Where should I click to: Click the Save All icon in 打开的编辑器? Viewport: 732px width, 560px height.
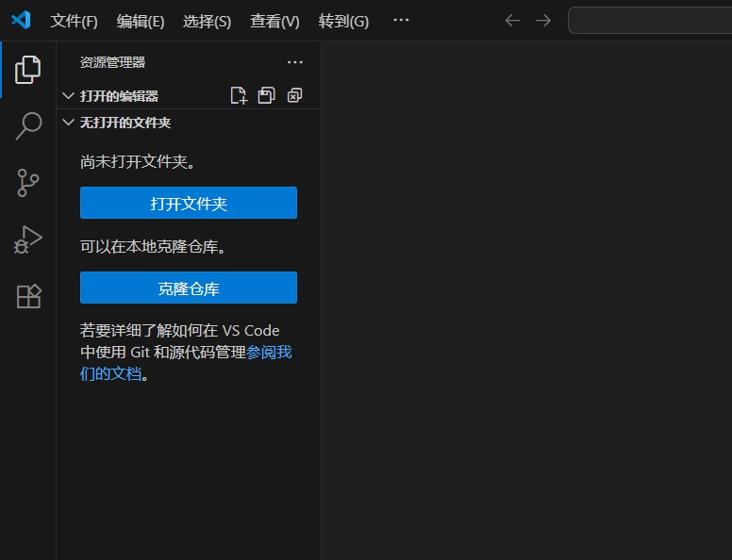[267, 95]
